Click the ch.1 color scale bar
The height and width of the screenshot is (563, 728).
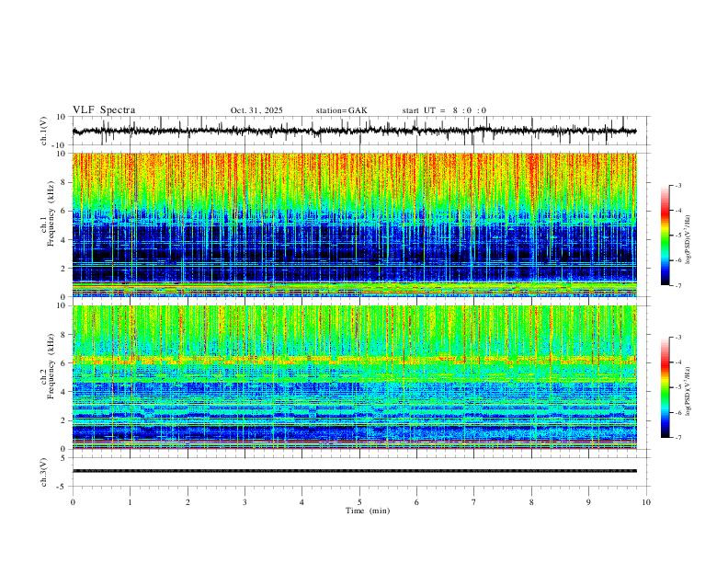[x=665, y=236]
